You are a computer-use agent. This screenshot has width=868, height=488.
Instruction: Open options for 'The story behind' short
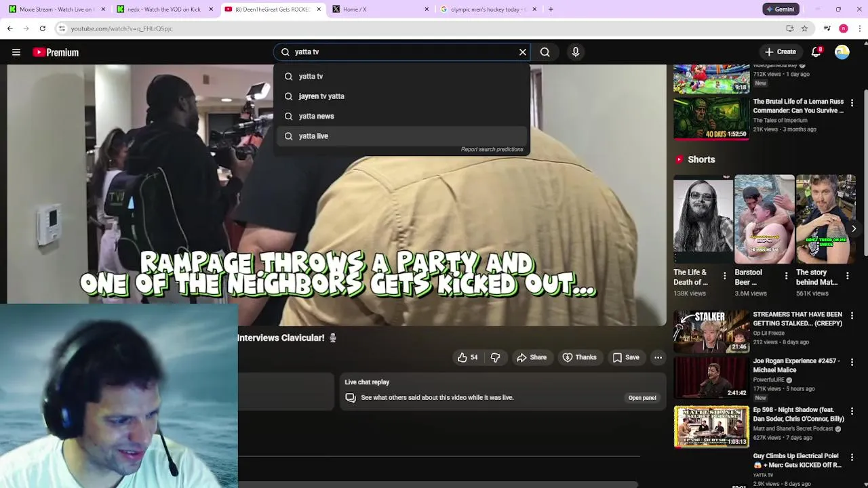point(847,276)
